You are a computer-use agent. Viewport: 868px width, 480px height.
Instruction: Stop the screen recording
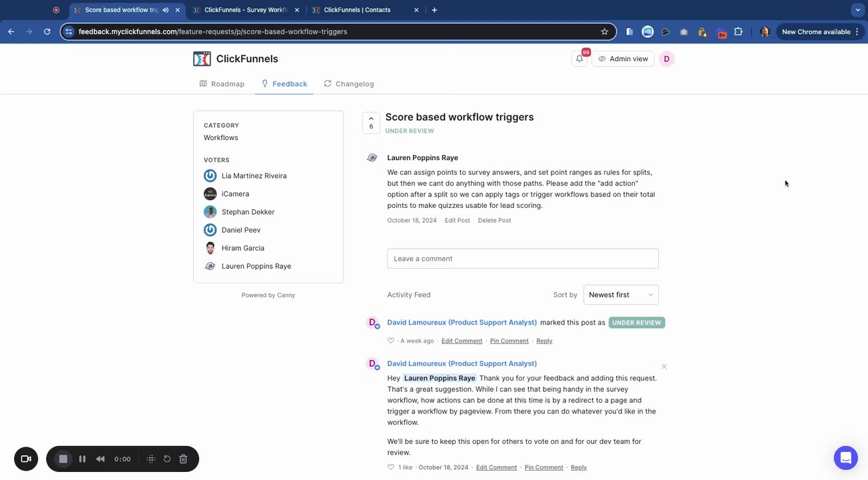[x=63, y=459]
